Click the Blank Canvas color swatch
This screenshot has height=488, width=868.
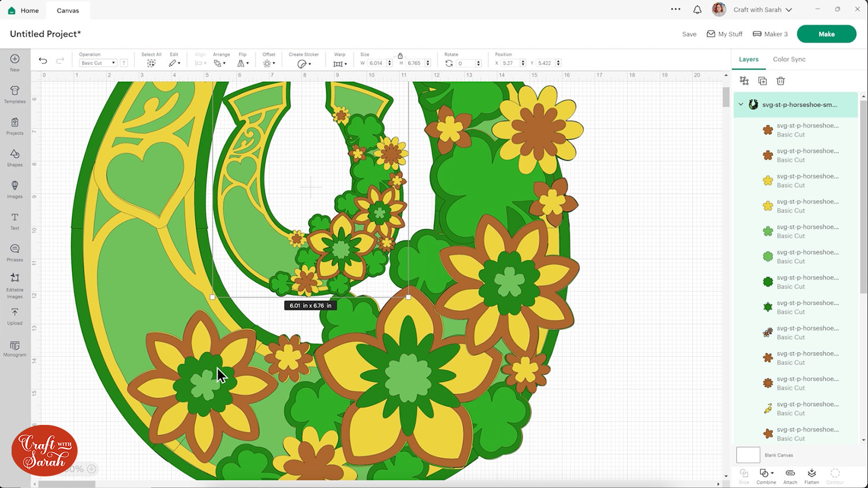tap(748, 455)
